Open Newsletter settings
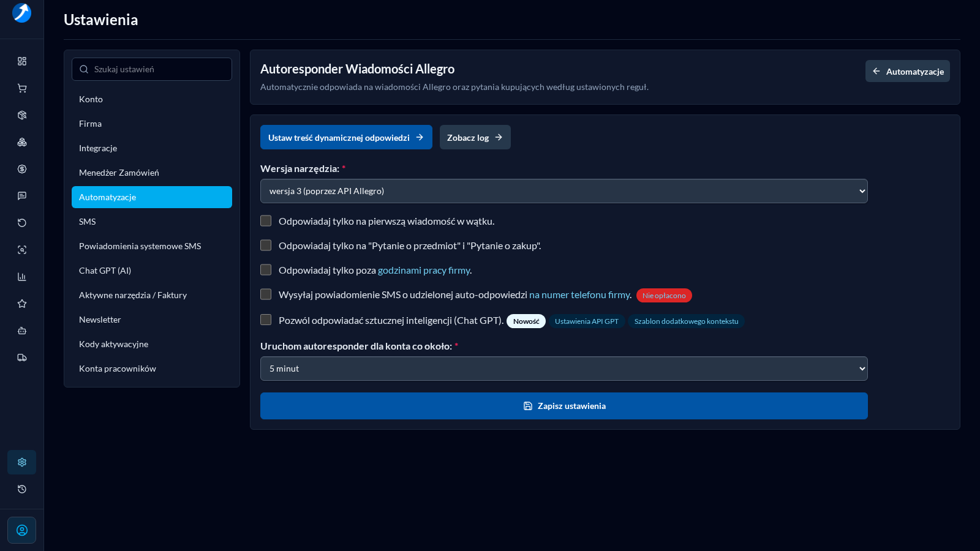980x551 pixels. point(152,320)
